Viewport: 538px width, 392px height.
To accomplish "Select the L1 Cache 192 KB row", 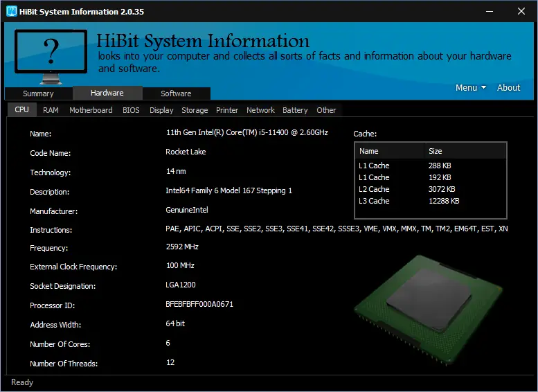I will click(x=431, y=177).
